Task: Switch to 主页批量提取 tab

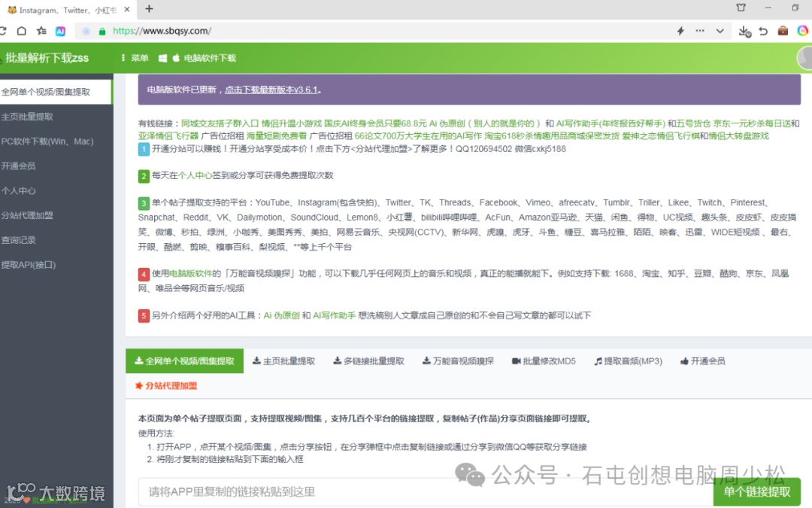Action: click(283, 360)
